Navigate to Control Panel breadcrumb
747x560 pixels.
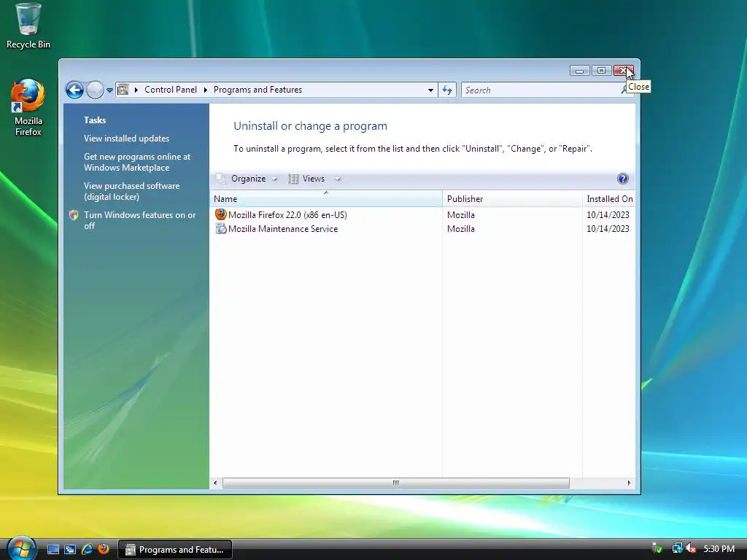[171, 90]
